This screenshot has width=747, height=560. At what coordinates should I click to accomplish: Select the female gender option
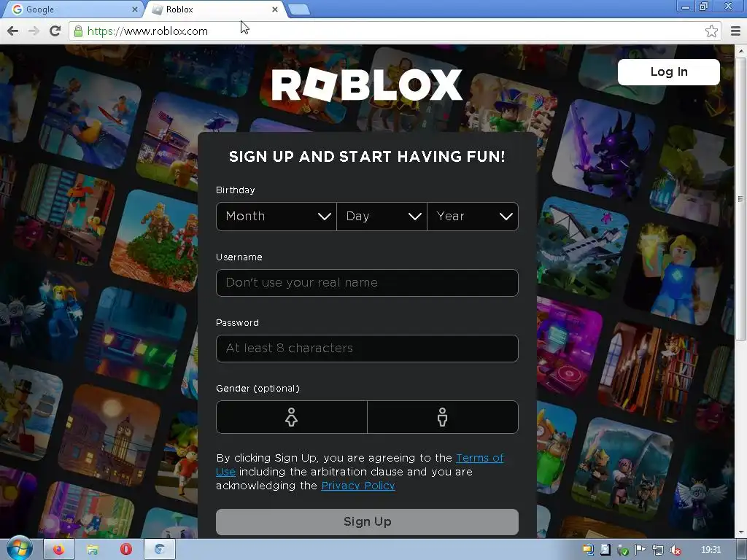pyautogui.click(x=292, y=417)
